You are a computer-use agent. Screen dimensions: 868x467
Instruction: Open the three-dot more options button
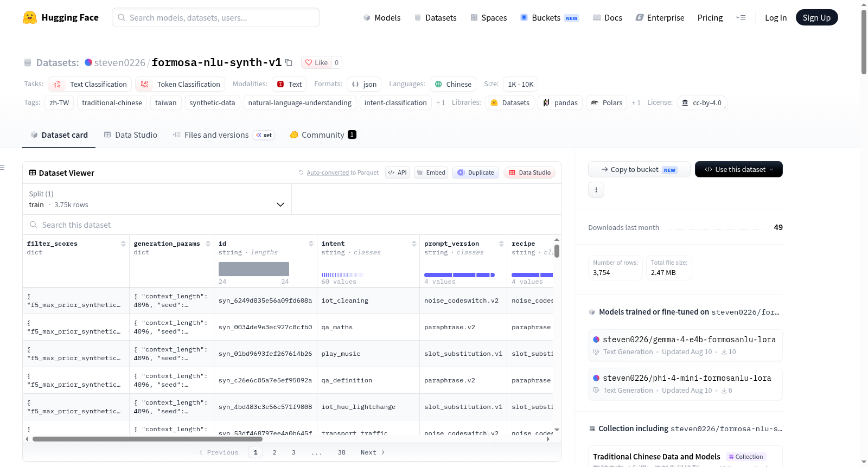596,190
